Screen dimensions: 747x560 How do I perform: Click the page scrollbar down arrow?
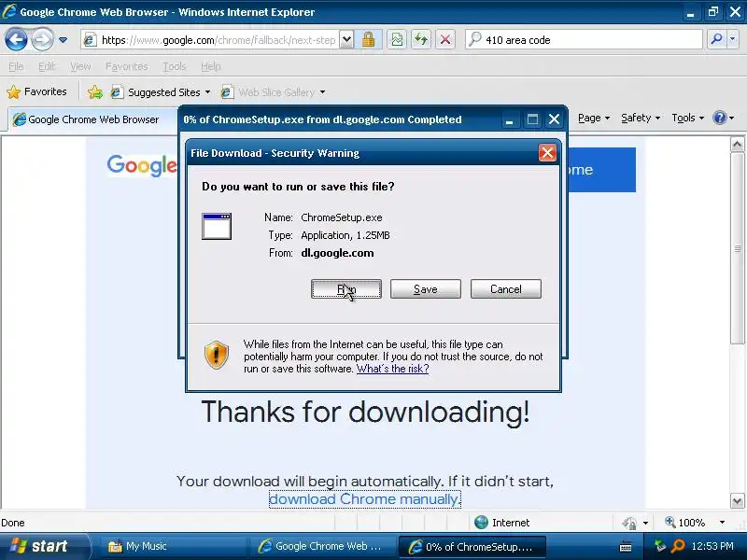point(737,500)
